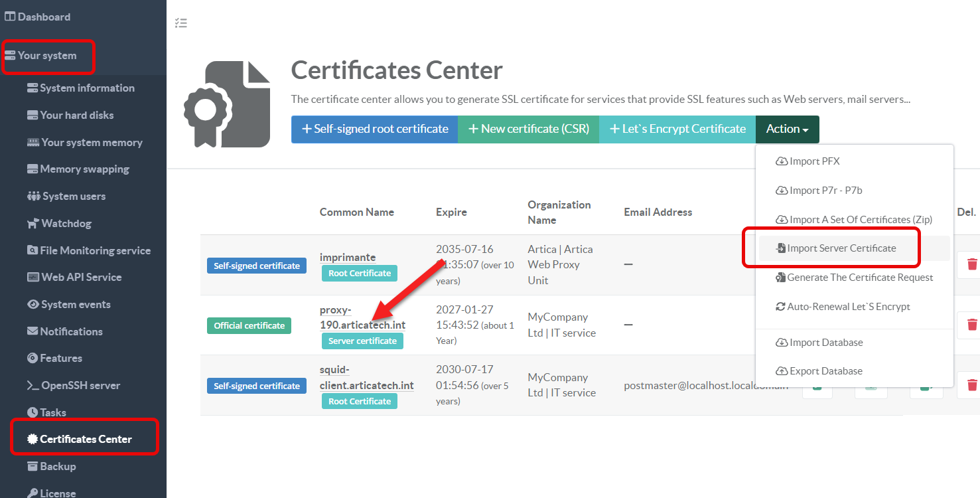The height and width of the screenshot is (498, 980).
Task: Open Dashboard from the sidebar
Action: [x=44, y=17]
